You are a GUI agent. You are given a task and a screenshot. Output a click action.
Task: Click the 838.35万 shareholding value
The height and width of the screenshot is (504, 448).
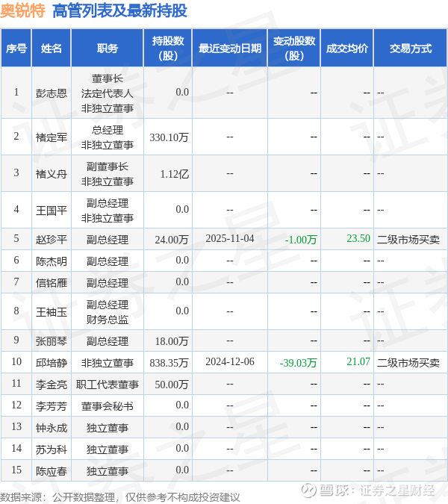coord(169,363)
